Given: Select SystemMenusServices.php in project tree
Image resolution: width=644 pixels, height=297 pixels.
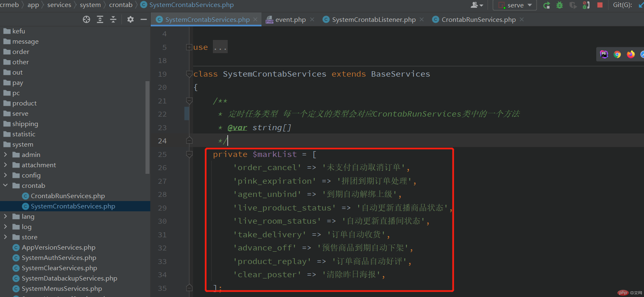Looking at the screenshot, I should click(62, 289).
